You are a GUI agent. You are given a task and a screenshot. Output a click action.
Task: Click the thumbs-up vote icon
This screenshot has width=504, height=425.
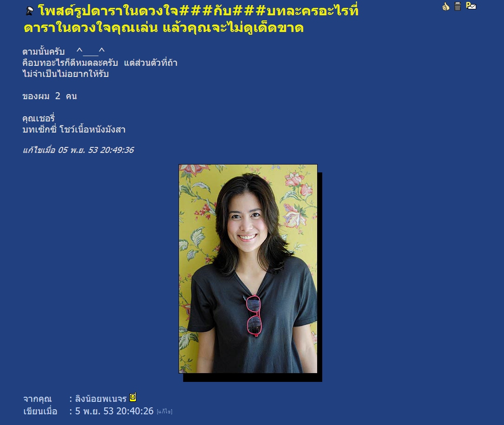446,6
